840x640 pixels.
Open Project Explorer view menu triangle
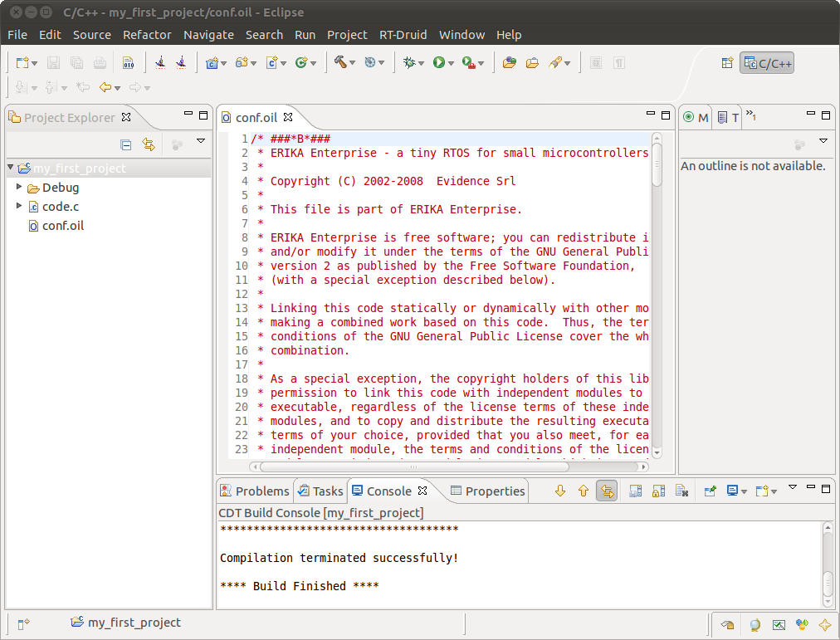coord(201,141)
